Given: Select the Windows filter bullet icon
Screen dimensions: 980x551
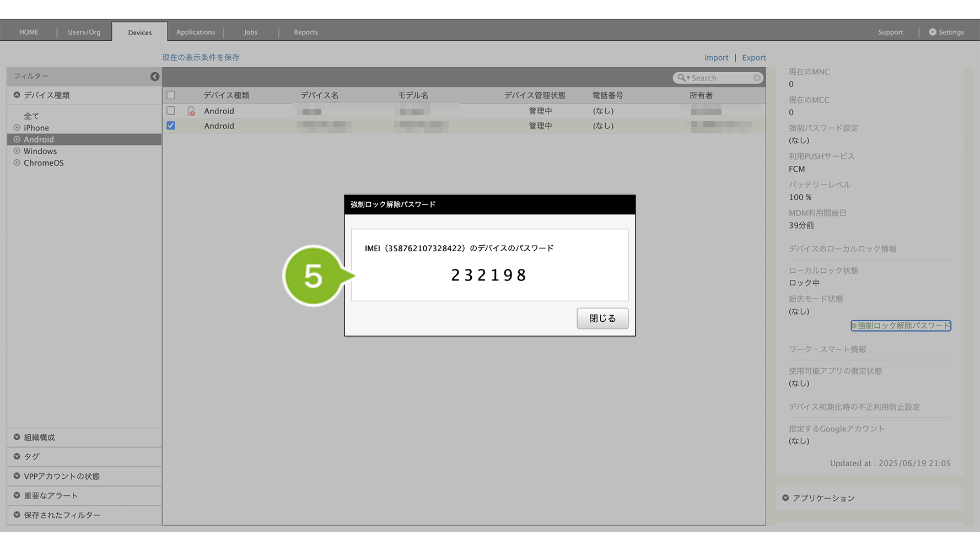Looking at the screenshot, I should 17,151.
